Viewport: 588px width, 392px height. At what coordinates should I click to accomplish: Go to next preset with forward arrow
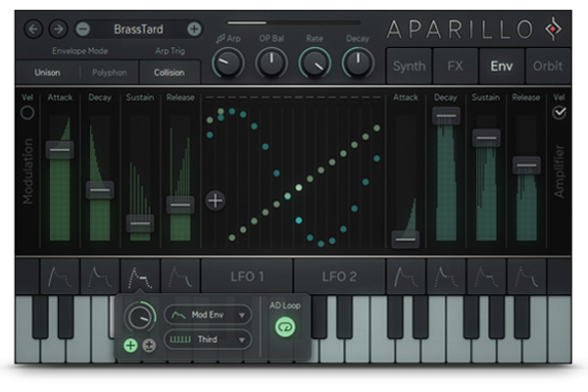[58, 29]
